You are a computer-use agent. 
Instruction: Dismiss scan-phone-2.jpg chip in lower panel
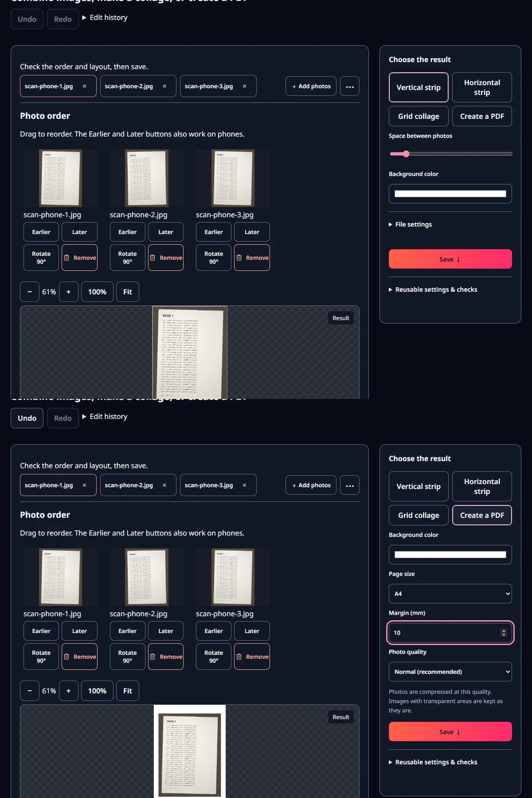click(164, 485)
